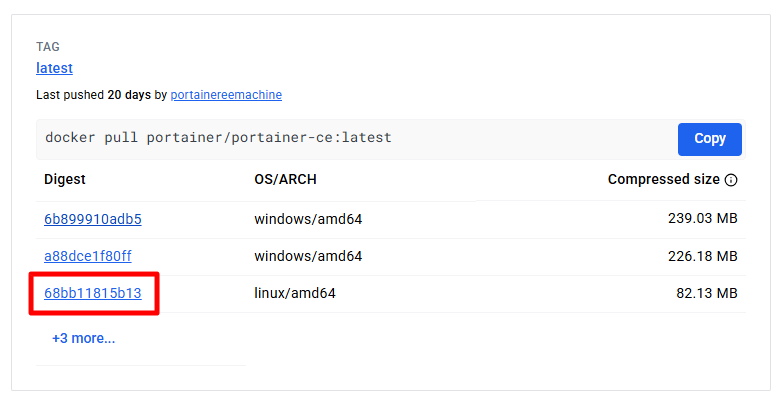Click the 239.03 MB size value
The height and width of the screenshot is (401, 782).
click(702, 218)
